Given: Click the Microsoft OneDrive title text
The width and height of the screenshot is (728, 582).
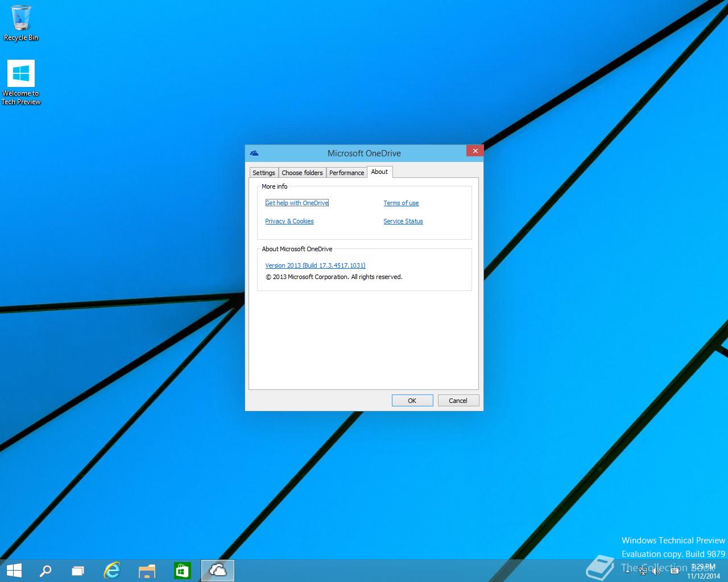Looking at the screenshot, I should tap(364, 153).
